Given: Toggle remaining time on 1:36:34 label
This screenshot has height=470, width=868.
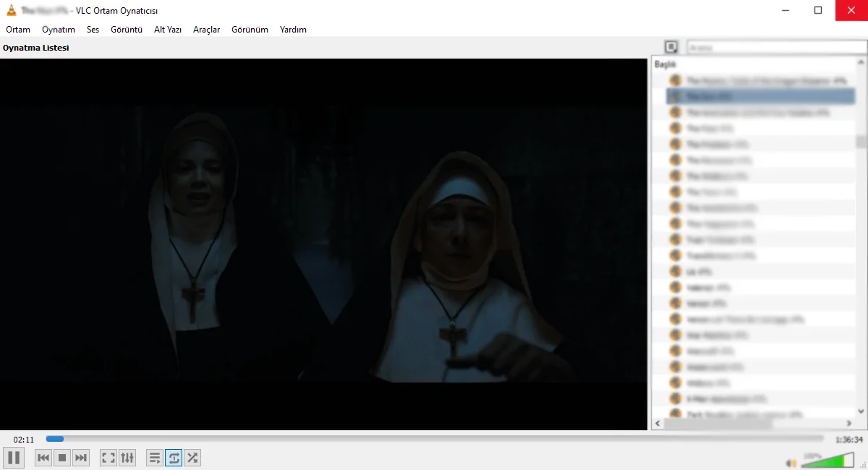Looking at the screenshot, I should (x=849, y=440).
